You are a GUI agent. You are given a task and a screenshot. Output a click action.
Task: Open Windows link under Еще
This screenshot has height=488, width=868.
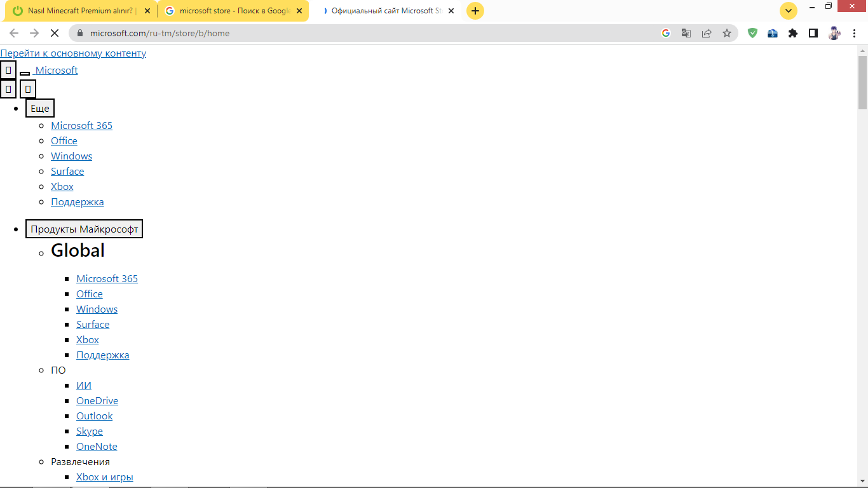tap(72, 156)
